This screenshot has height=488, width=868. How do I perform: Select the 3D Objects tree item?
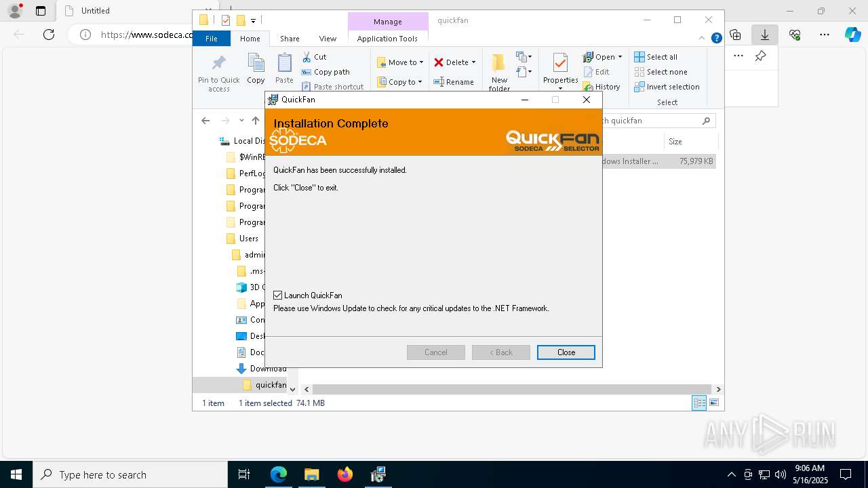(250, 287)
